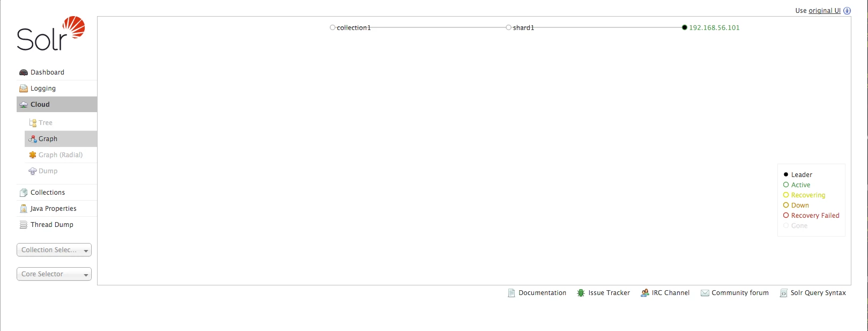The width and height of the screenshot is (868, 331).
Task: Switch to Graph (Radial) view
Action: (x=61, y=155)
